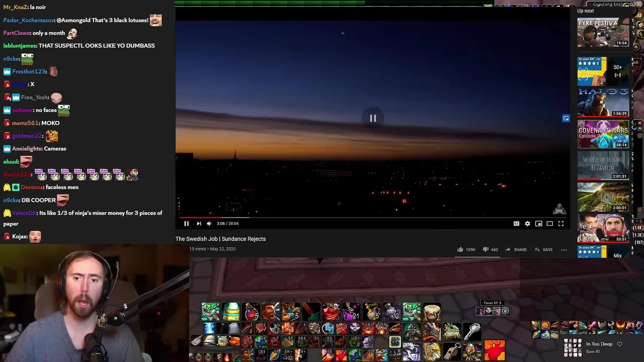This screenshot has width=644, height=362.
Task: Click the Mix playlist thumbnail at list bottom
Action: coord(603,251)
